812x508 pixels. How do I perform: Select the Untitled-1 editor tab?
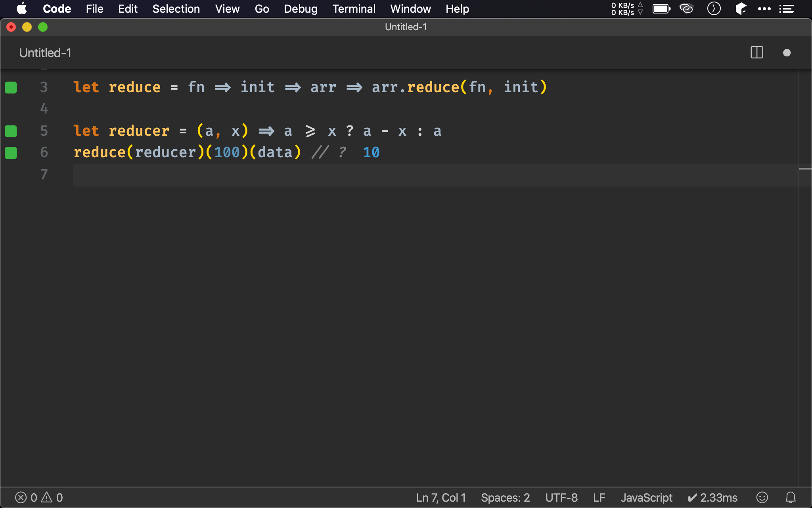(45, 53)
